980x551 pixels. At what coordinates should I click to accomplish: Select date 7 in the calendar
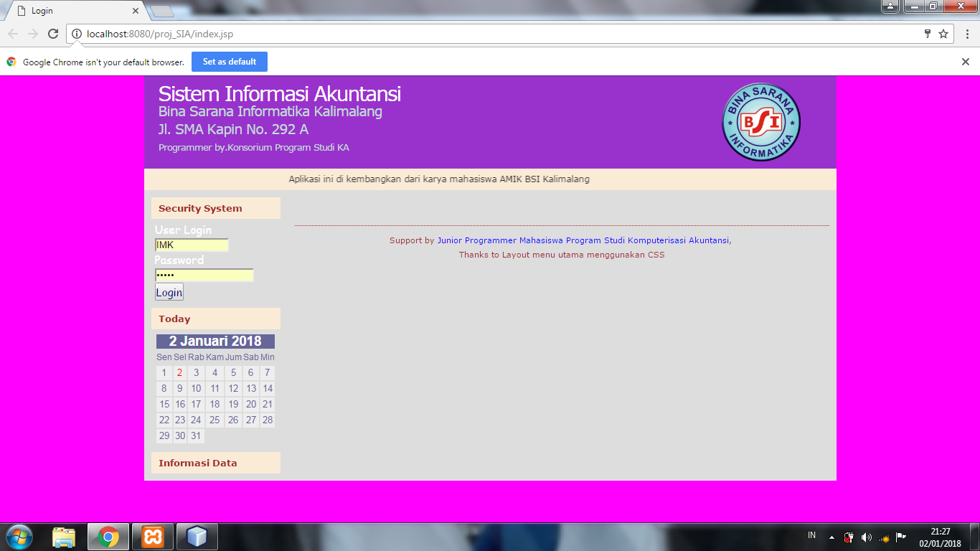pos(267,373)
